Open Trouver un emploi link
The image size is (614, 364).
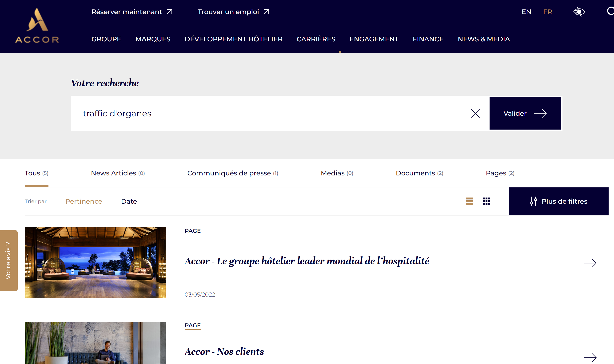coord(234,12)
